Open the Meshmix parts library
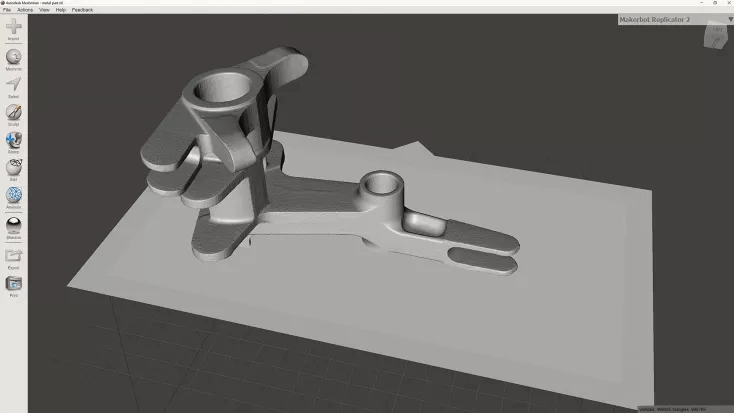Screen dimensions: 734x413 [14, 57]
